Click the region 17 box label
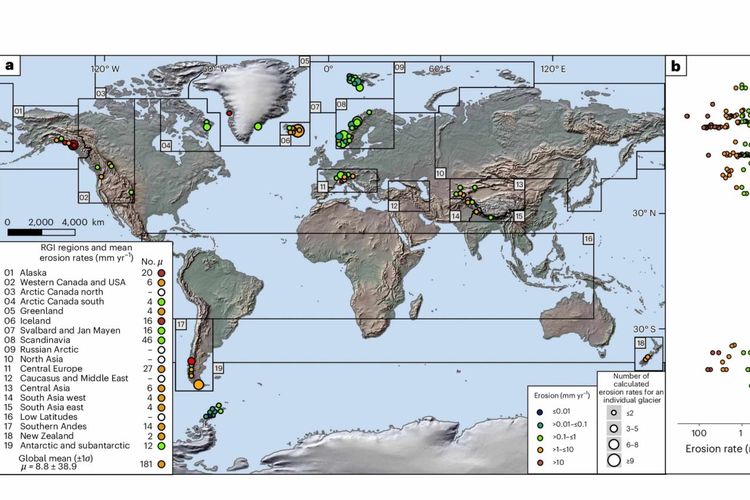750x500 pixels. click(181, 325)
